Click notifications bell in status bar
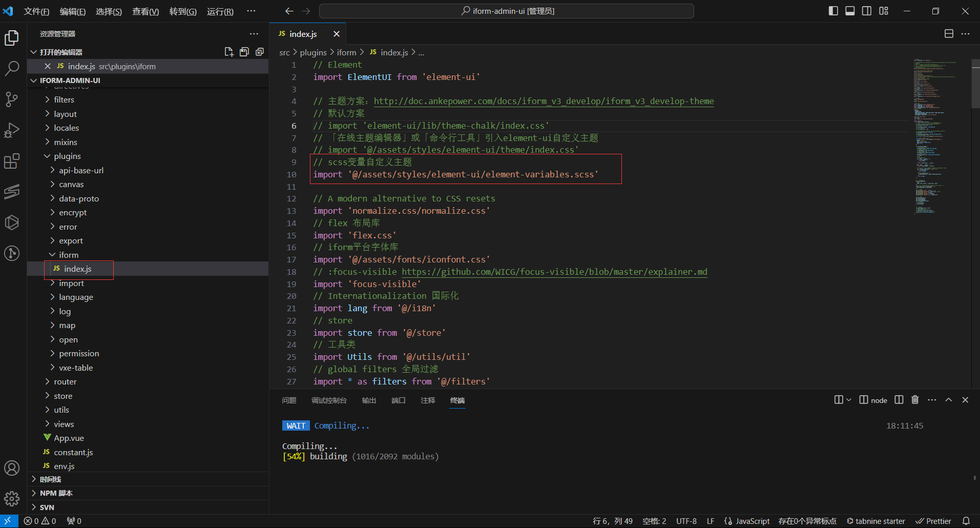 pyautogui.click(x=966, y=521)
